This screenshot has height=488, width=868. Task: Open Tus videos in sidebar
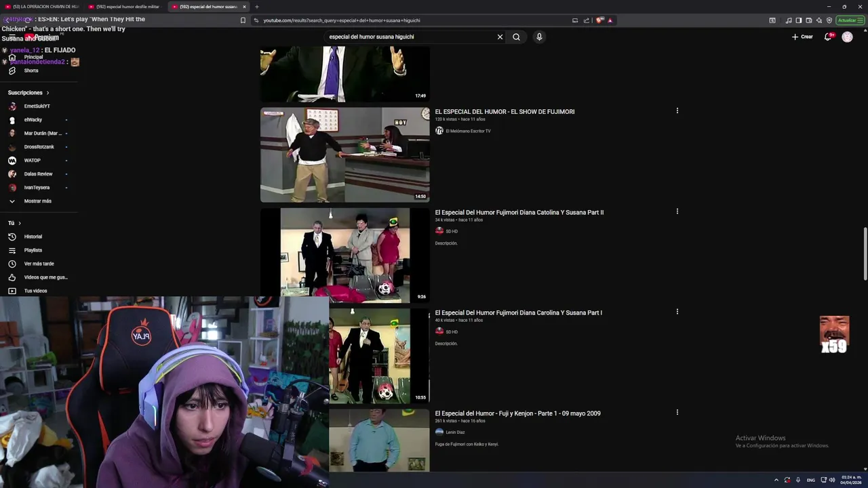[x=35, y=291]
